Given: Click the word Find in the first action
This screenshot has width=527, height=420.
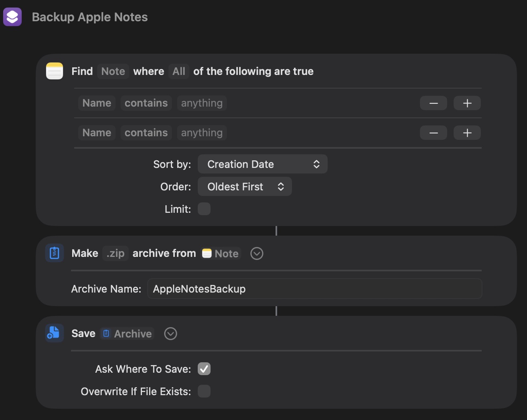Looking at the screenshot, I should pos(82,71).
